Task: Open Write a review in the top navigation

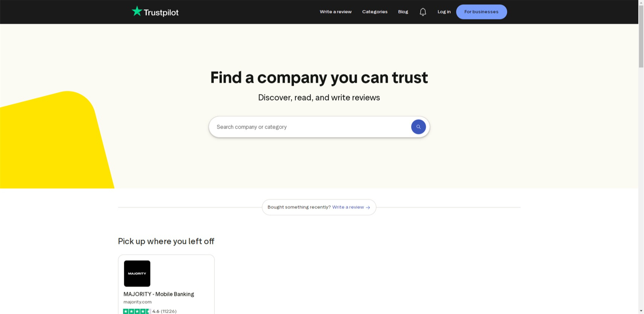Action: (x=336, y=12)
